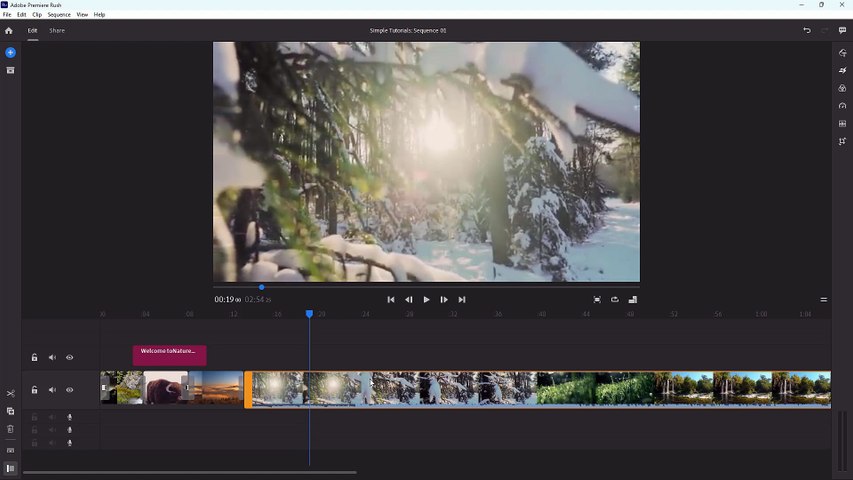Open the Color panel
The image size is (853, 480).
point(842,88)
